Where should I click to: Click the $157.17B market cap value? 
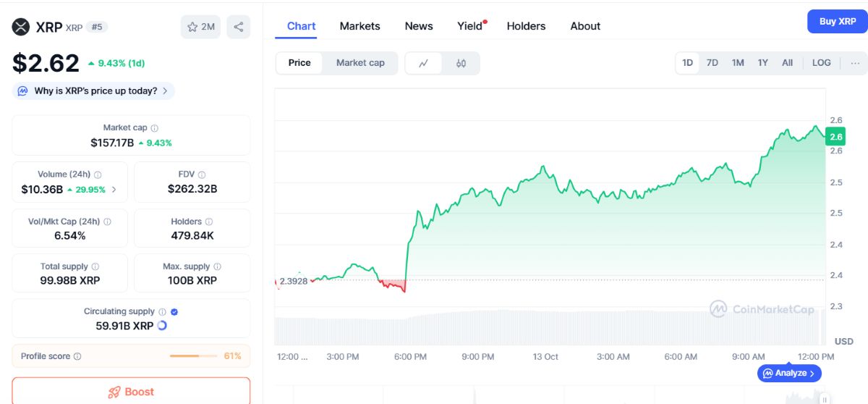coord(112,143)
